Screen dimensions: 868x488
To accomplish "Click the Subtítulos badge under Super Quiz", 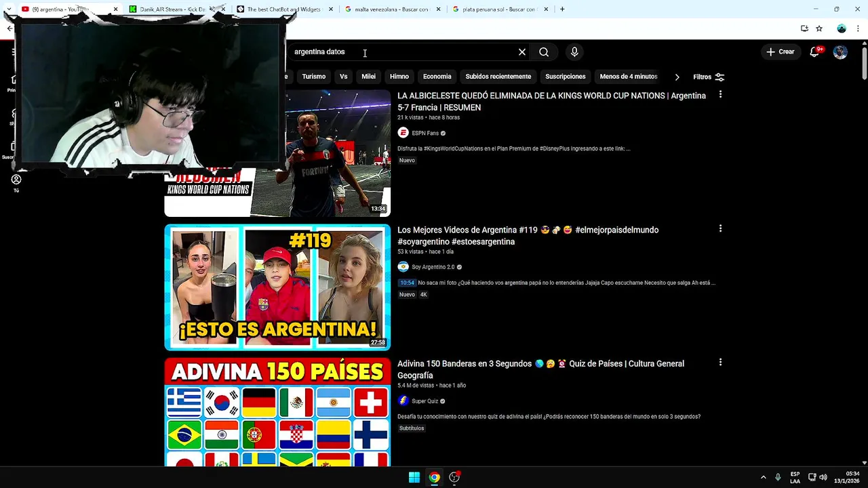I will point(412,428).
